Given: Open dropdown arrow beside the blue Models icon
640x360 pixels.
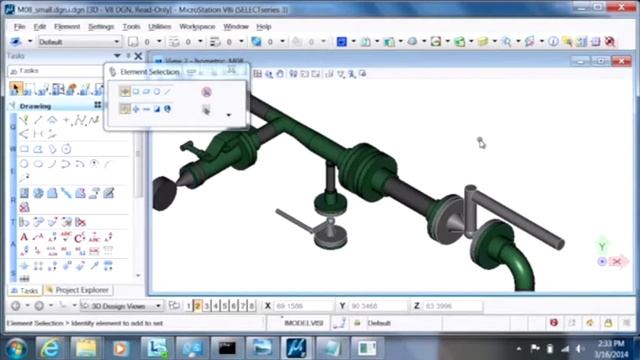Looking at the screenshot, I should (x=353, y=42).
